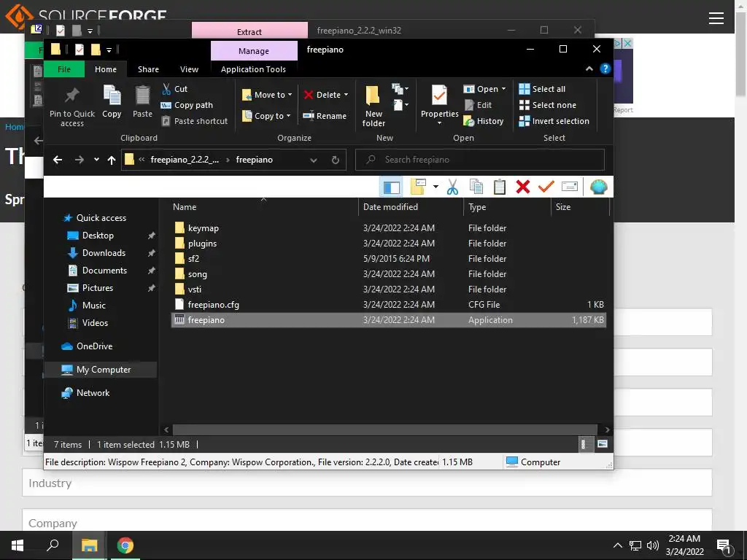Refresh the freepiano folder view
The image size is (747, 560).
(336, 160)
